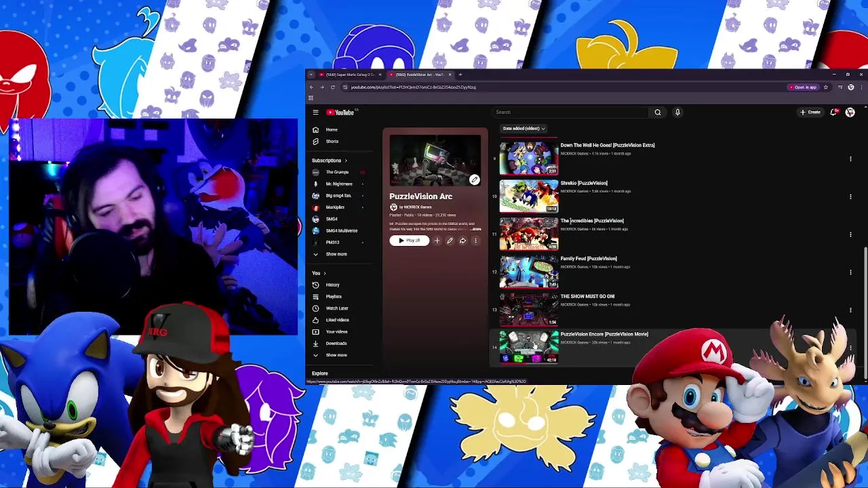Screen dimensions: 868x488
Task: Open the browser tab search dropdown
Action: pyautogui.click(x=311, y=75)
